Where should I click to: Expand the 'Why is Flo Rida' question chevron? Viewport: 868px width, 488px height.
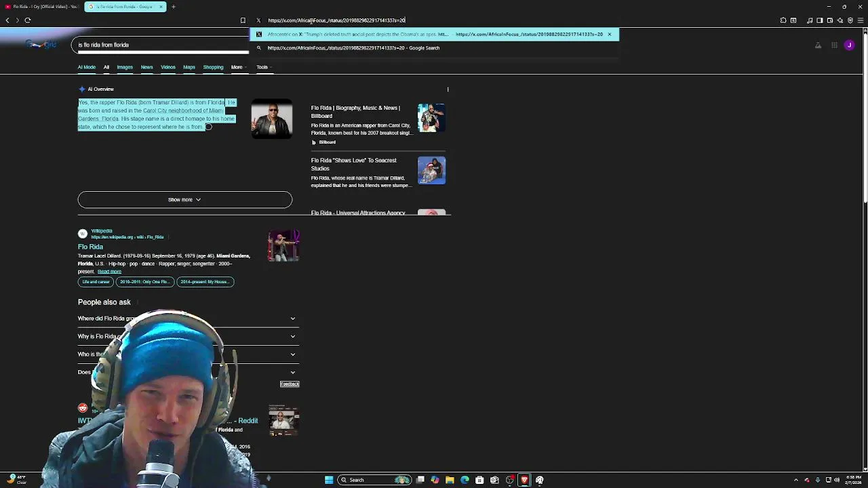293,336
